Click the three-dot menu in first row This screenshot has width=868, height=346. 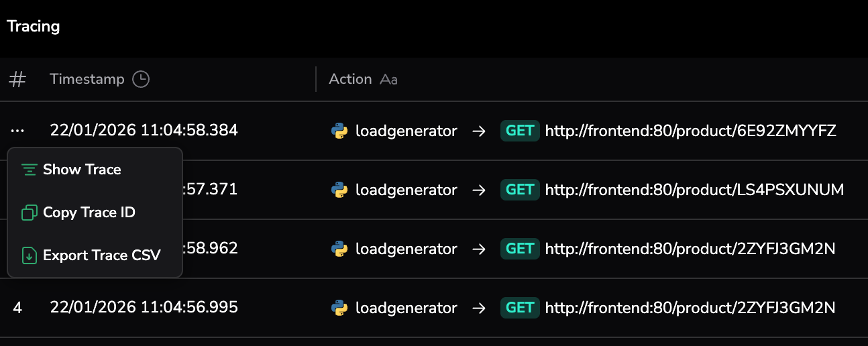(17, 131)
